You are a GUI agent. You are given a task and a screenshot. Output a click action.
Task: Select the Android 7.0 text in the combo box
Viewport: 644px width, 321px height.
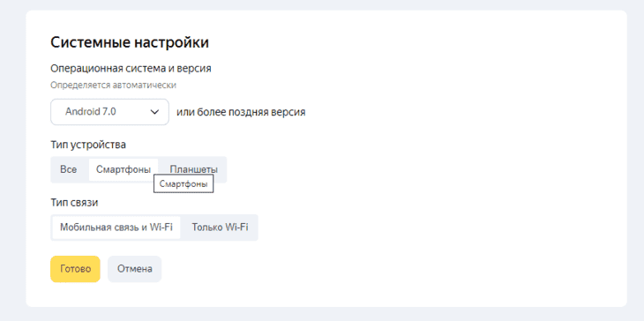(x=90, y=112)
